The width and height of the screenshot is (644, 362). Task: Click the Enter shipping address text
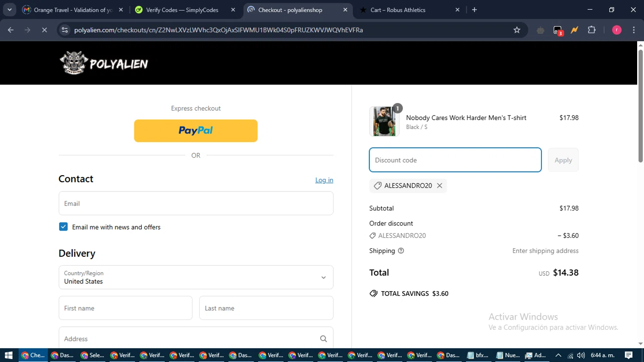545,251
